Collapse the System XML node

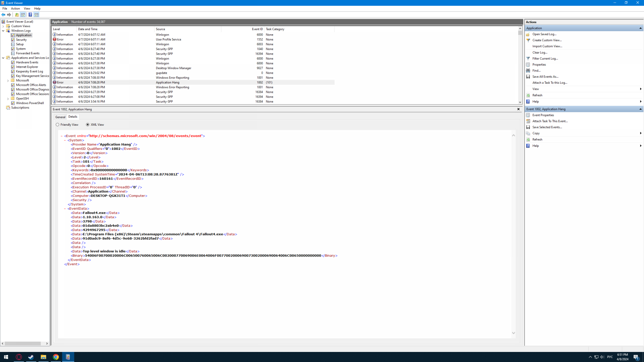[x=65, y=140]
